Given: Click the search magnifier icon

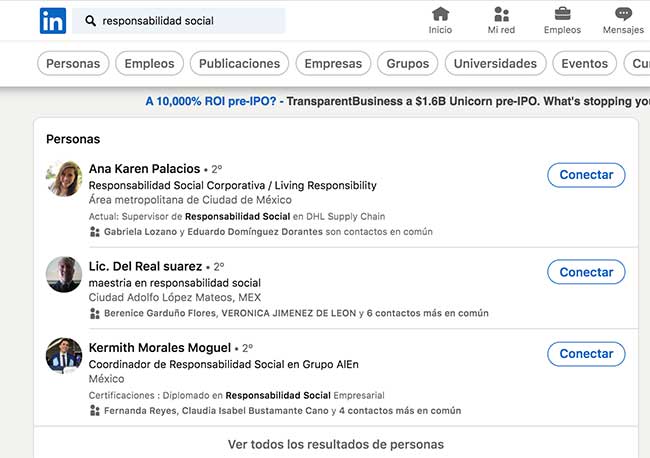Looking at the screenshot, I should [x=91, y=21].
